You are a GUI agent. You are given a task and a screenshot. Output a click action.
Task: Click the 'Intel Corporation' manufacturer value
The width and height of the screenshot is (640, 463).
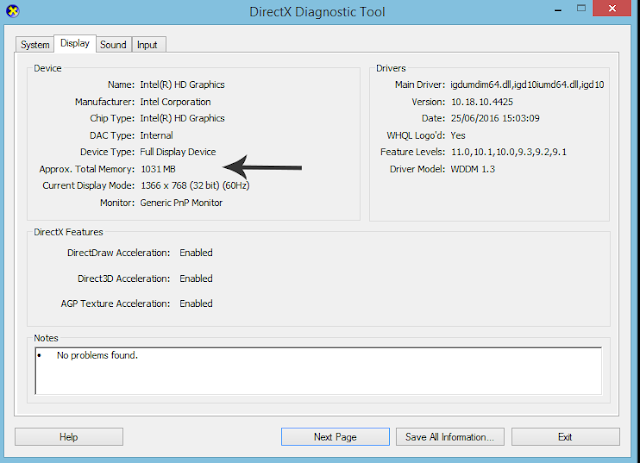tap(176, 102)
